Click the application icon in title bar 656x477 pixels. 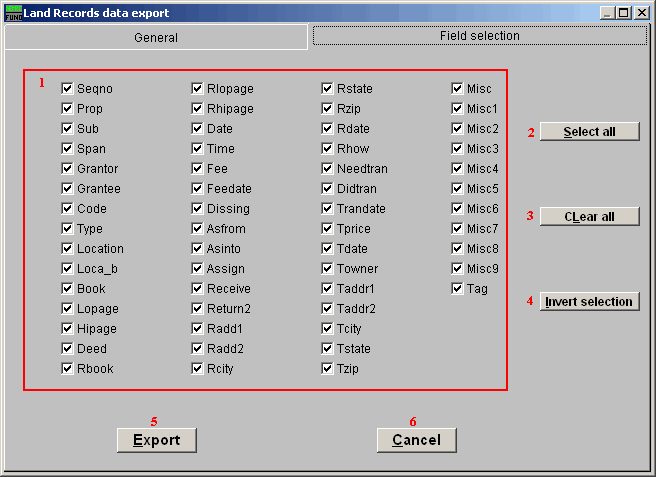point(13,13)
